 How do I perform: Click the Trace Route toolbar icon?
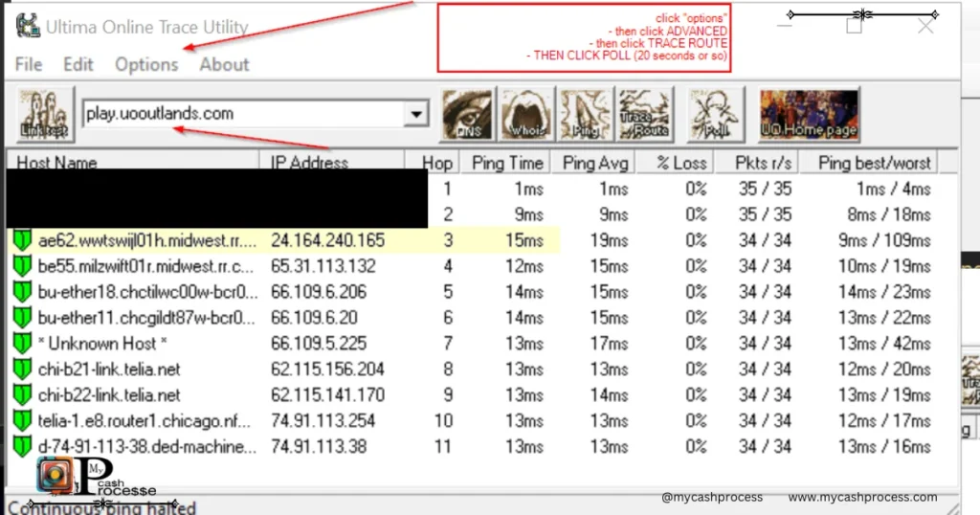pyautogui.click(x=644, y=114)
